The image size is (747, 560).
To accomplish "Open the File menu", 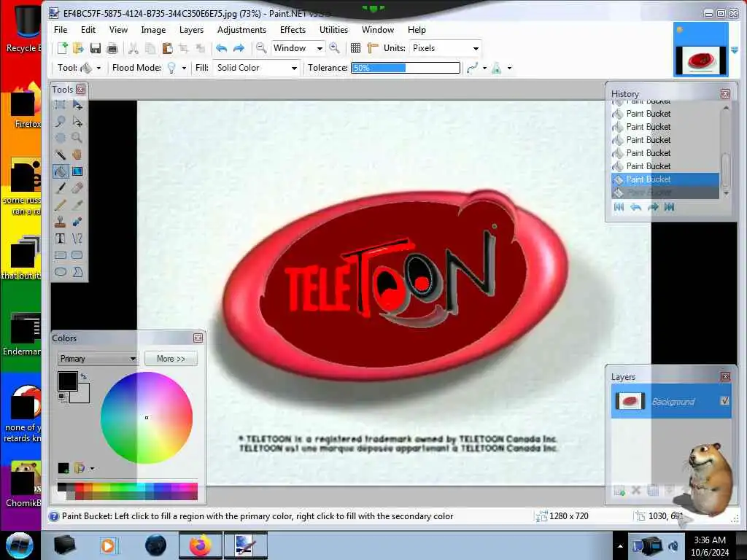I will pos(61,30).
